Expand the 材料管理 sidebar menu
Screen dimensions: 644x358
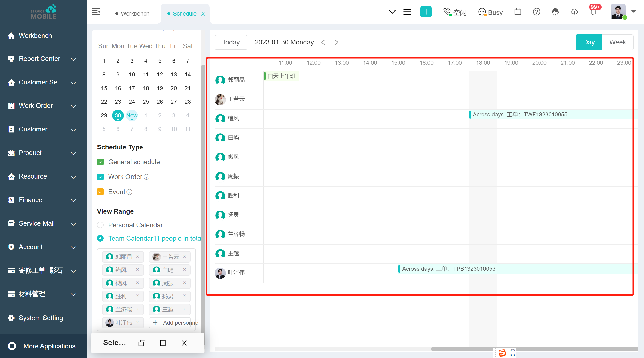pyautogui.click(x=43, y=294)
